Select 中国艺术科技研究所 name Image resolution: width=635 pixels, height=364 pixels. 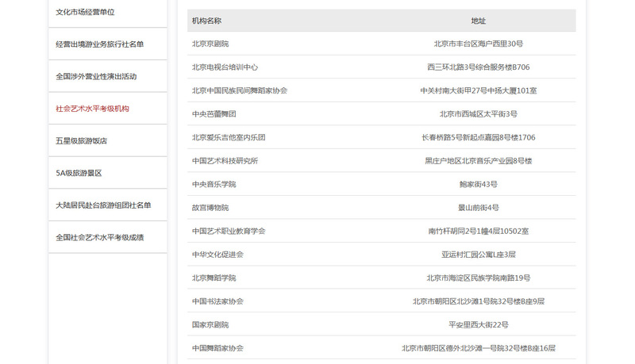pos(225,161)
